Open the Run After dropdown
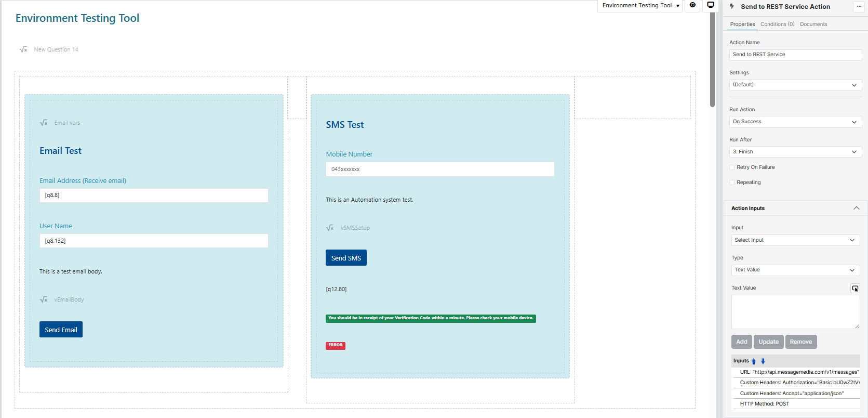Image resolution: width=868 pixels, height=418 pixels. coord(795,152)
